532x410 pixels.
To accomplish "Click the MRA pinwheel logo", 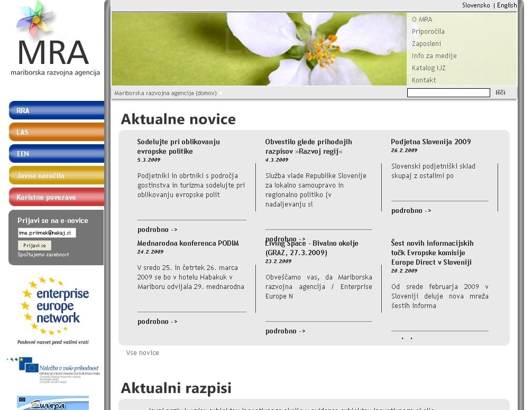I will (x=35, y=19).
